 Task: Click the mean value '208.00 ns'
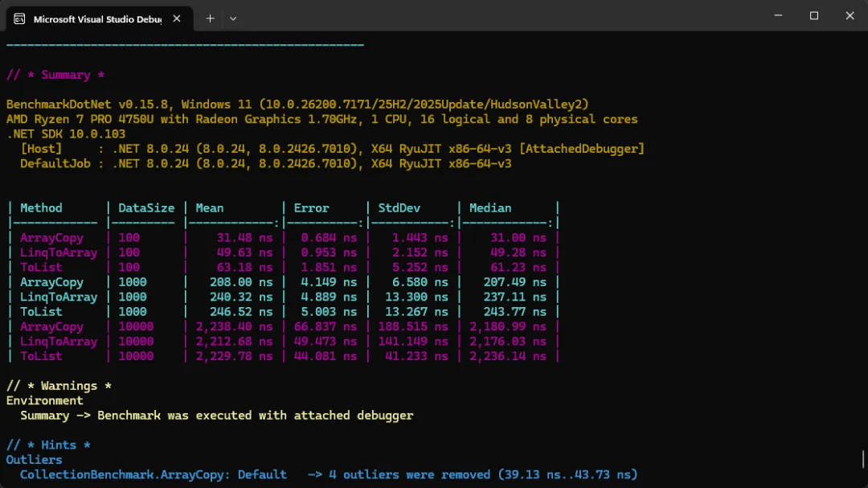coord(241,282)
